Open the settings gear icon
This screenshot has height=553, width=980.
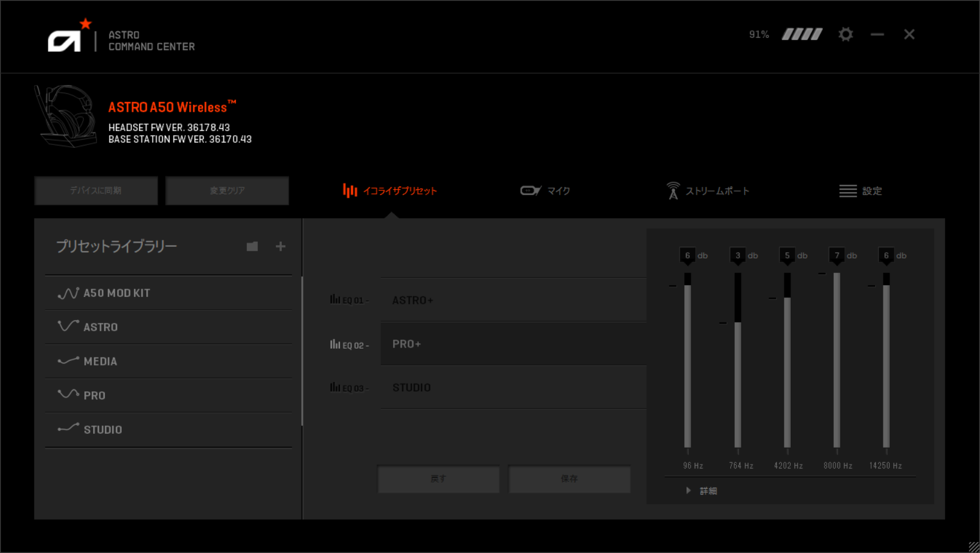point(845,34)
